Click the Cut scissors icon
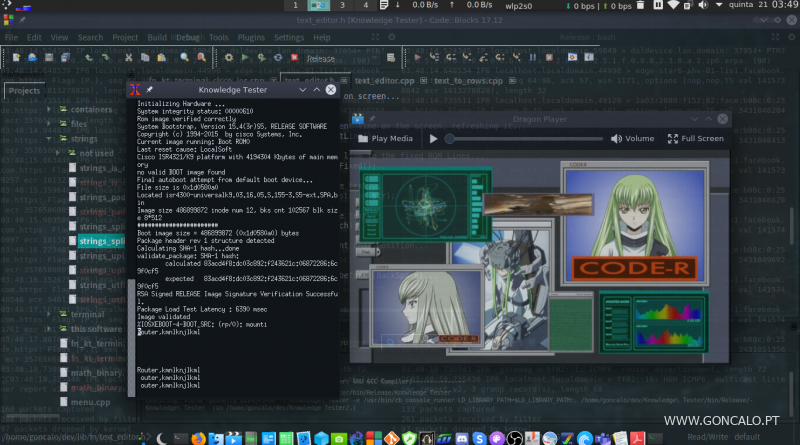Viewport: 800px width, 445px height. pyautogui.click(x=129, y=58)
